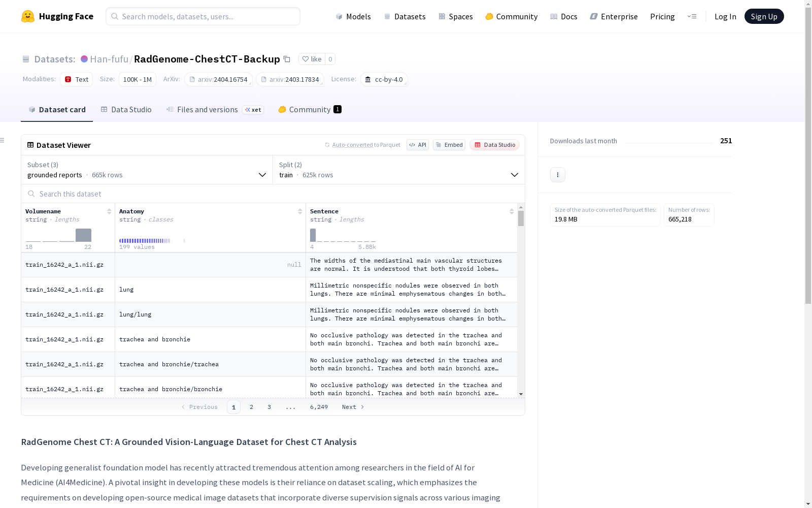
Task: Expand the Subset dropdown
Action: point(147,170)
